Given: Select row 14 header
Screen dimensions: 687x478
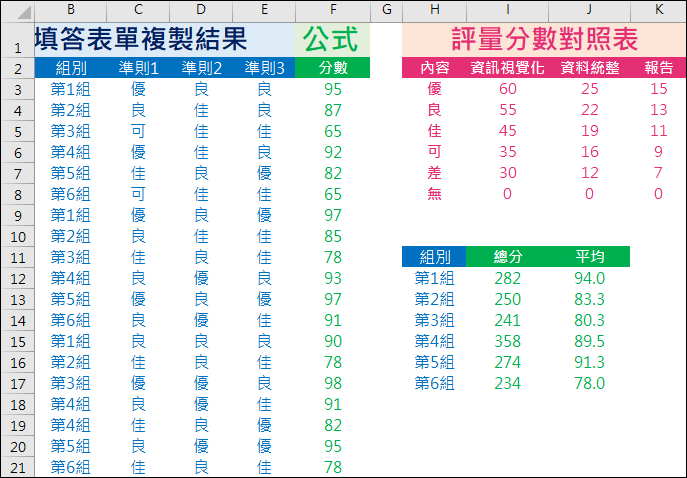Looking at the screenshot, I should (18, 320).
